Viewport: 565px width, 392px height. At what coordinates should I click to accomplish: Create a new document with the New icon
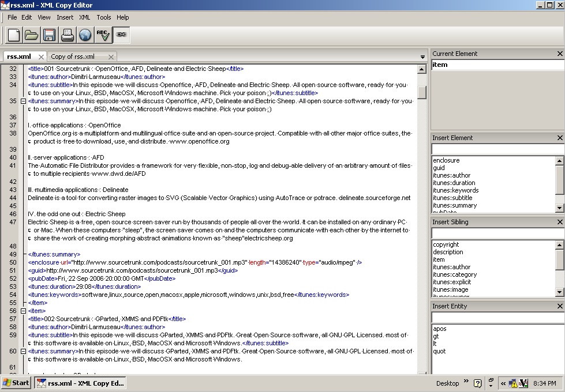(x=14, y=35)
